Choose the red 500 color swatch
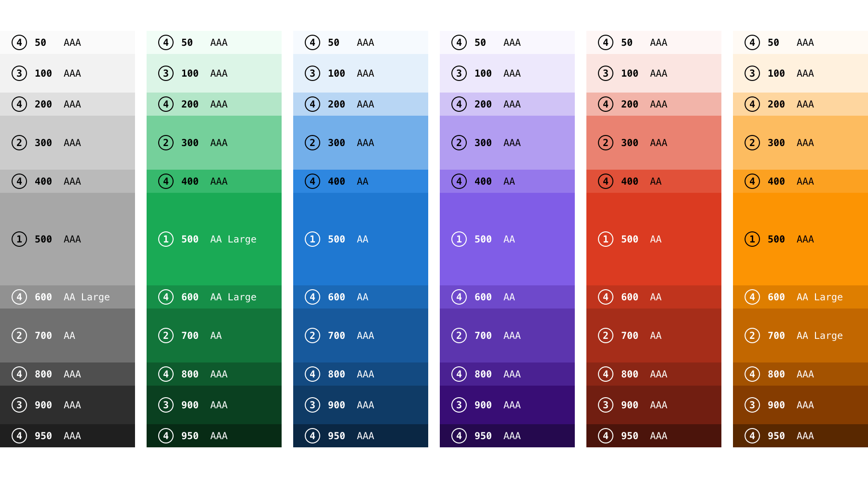 tap(654, 239)
